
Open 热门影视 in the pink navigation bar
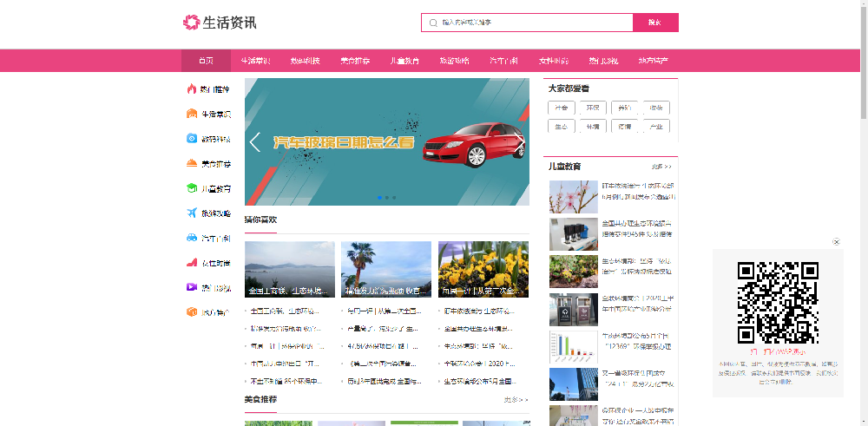pos(603,61)
